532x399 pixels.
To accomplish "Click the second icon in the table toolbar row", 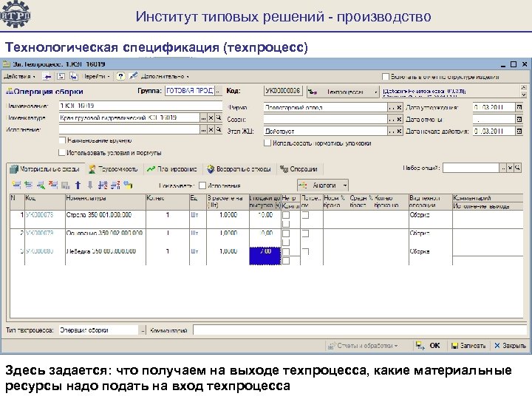I will pos(29,185).
